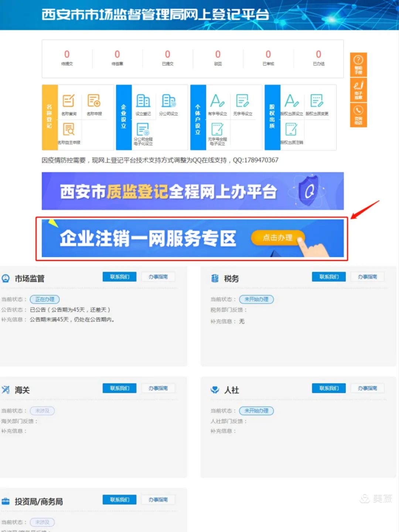
Task: Open 股权出质变更 pledge change icon
Action: [x=317, y=101]
